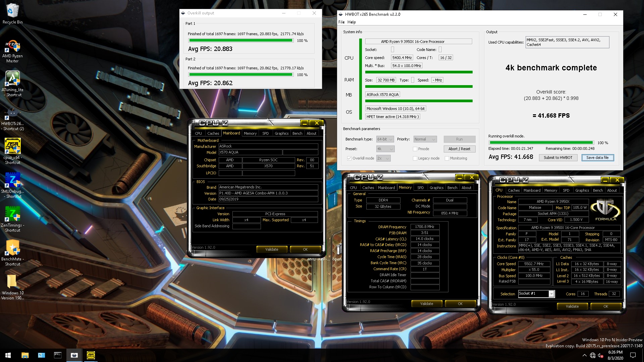Open the Overkill mode 2x dropdown
The height and width of the screenshot is (362, 644).
383,158
